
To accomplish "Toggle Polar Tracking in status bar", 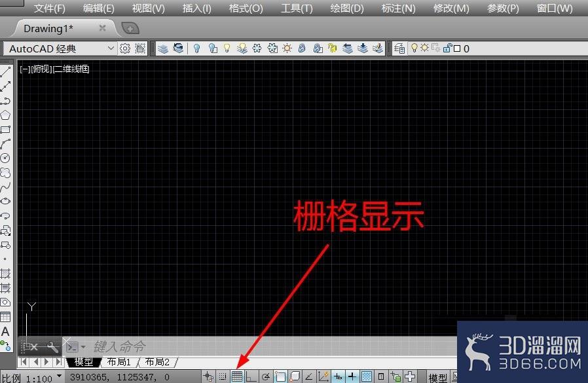I will pyautogui.click(x=266, y=376).
